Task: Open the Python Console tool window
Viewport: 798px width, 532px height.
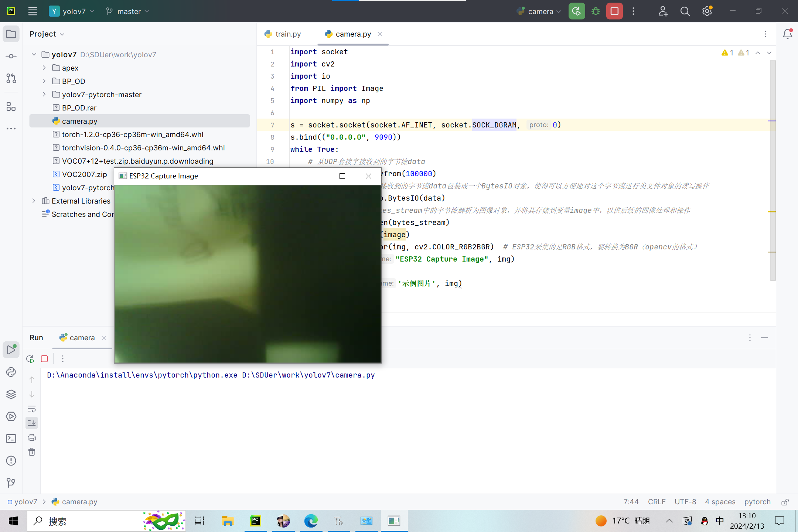Action: coord(11,372)
